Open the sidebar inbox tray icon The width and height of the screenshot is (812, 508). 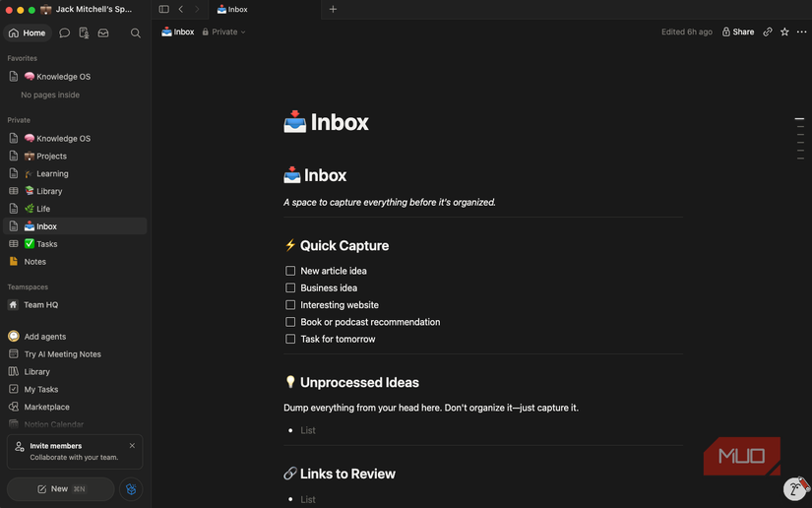pyautogui.click(x=103, y=33)
